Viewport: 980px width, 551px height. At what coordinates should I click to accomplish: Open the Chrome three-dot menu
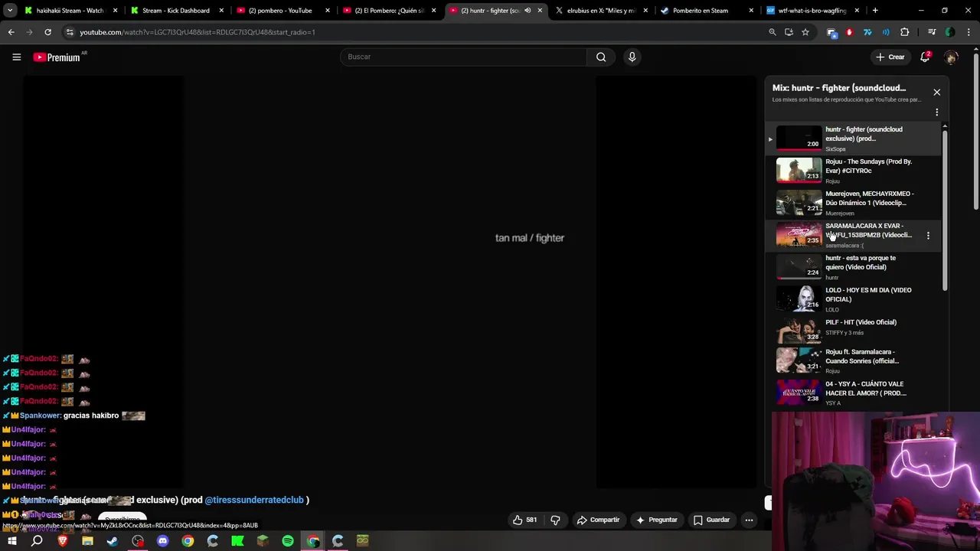point(969,32)
